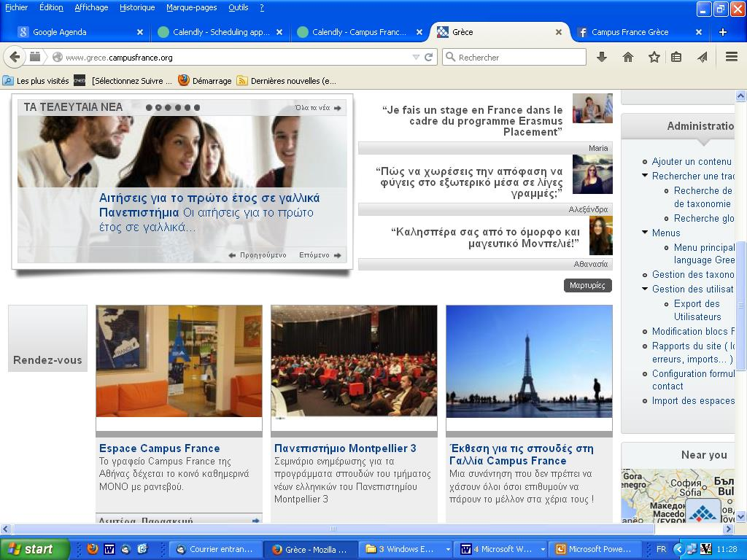Click the Near you map
Image resolution: width=747 pixels, height=560 pixels.
click(x=678, y=495)
